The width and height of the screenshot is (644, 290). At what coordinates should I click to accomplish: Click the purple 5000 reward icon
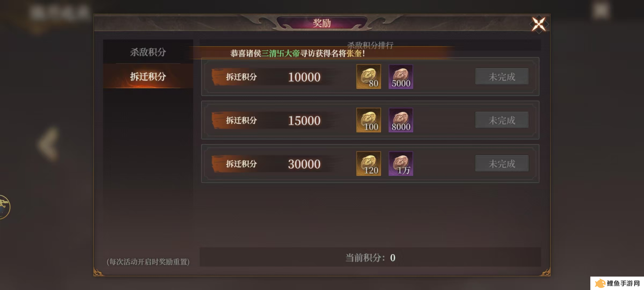pyautogui.click(x=401, y=77)
